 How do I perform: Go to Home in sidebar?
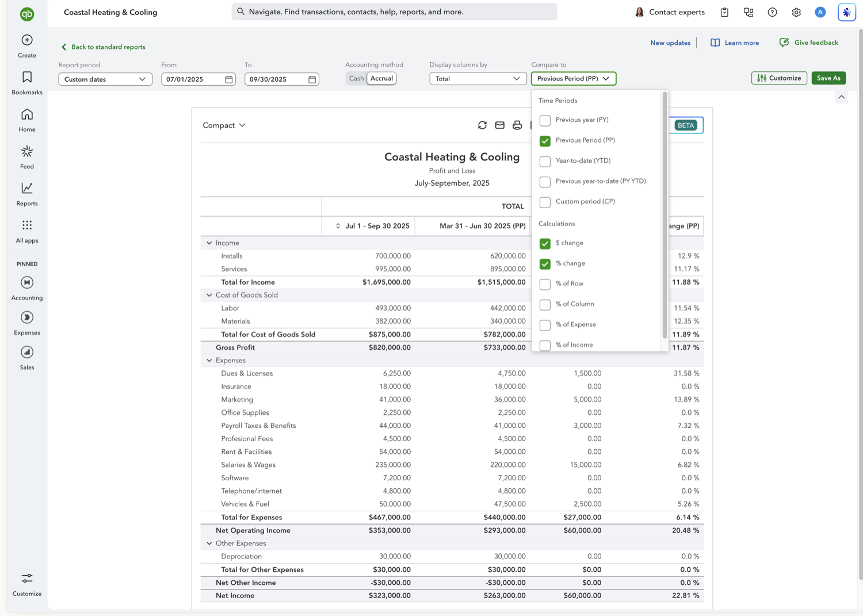27,114
